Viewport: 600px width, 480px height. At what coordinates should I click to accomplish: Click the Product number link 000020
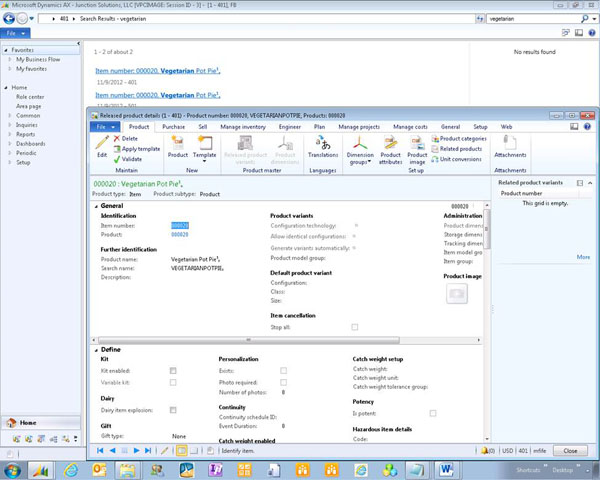[179, 235]
